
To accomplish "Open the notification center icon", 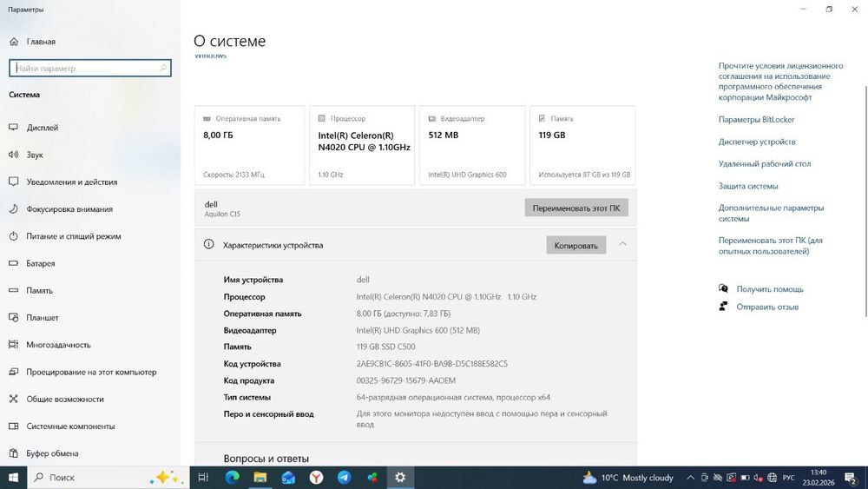I will 851,478.
